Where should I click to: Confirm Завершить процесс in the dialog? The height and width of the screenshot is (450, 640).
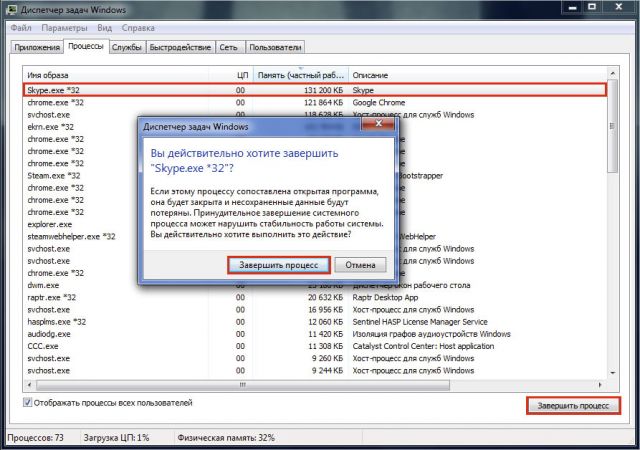[x=279, y=265]
